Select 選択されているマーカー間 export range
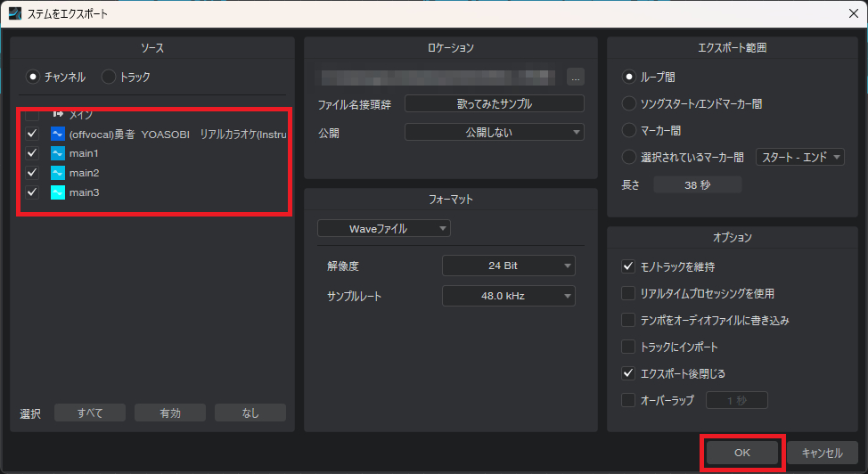Image resolution: width=868 pixels, height=474 pixels. (629, 158)
